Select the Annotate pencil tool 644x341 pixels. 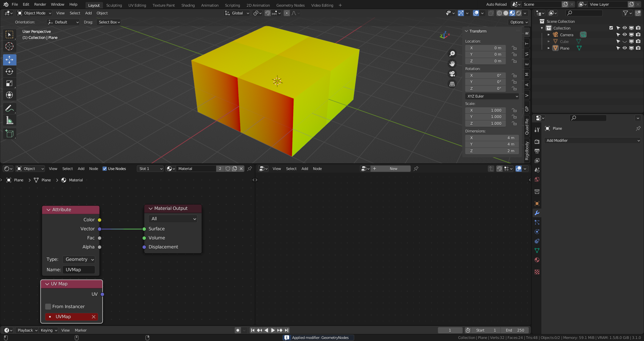(x=9, y=109)
